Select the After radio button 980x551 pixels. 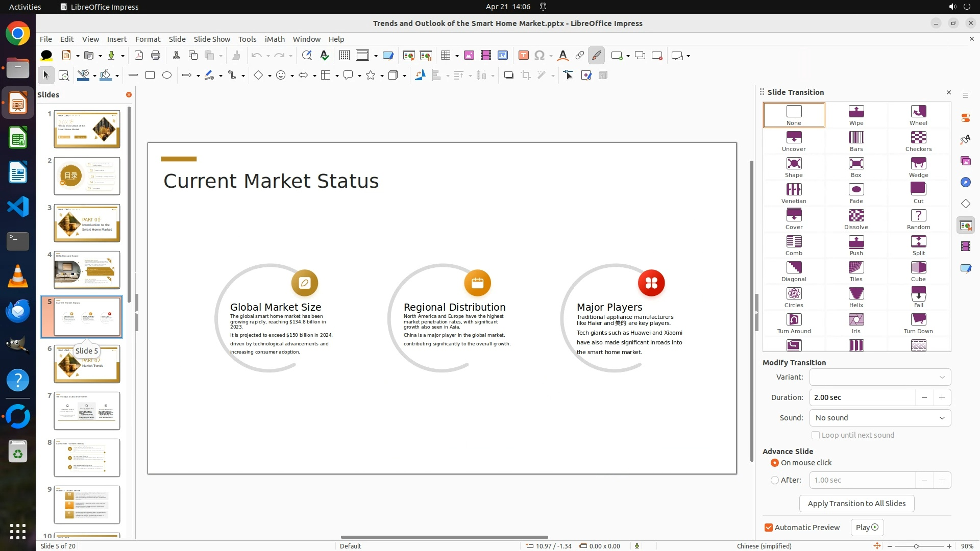775,480
